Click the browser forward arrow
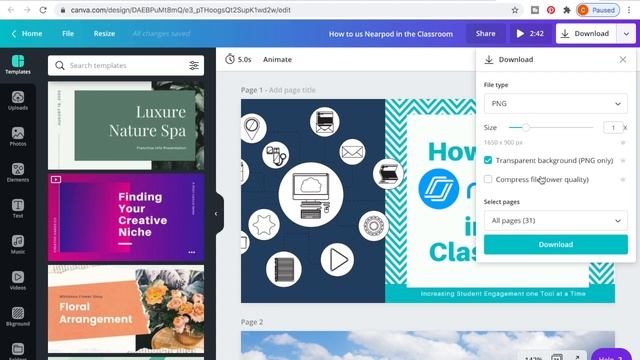 click(x=27, y=10)
